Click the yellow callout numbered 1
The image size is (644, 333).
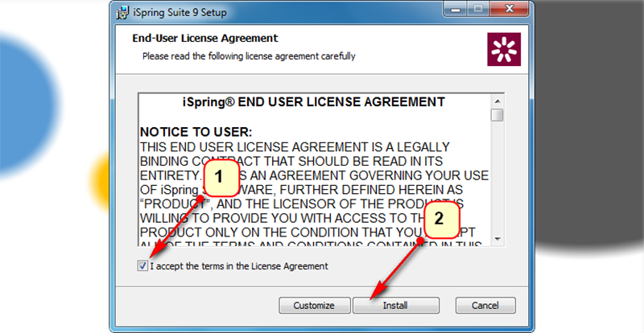[221, 178]
